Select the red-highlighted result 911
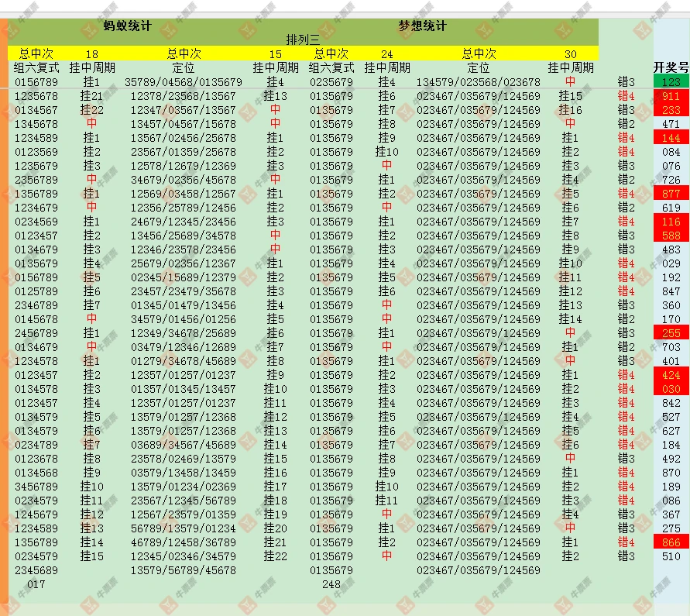Screen dimensions: 690x616 671,95
